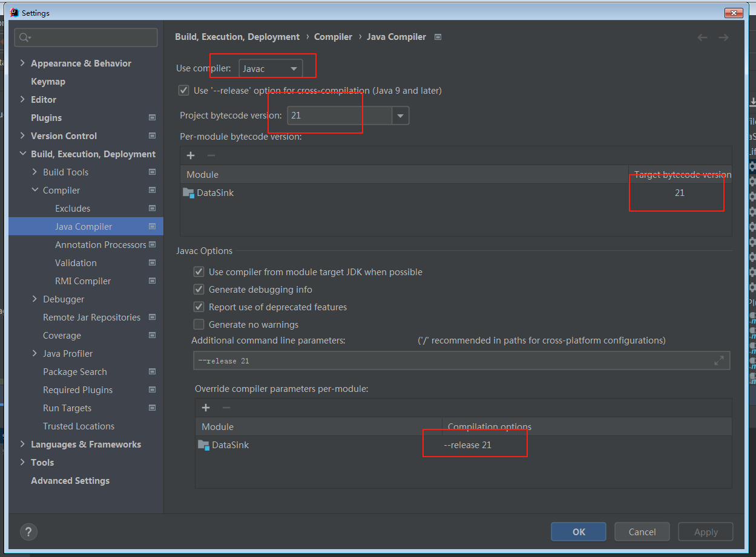Collapse the Compiler node

point(35,190)
